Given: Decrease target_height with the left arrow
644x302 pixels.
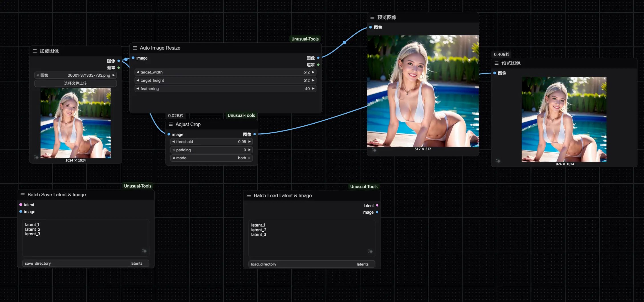Looking at the screenshot, I should tap(138, 80).
